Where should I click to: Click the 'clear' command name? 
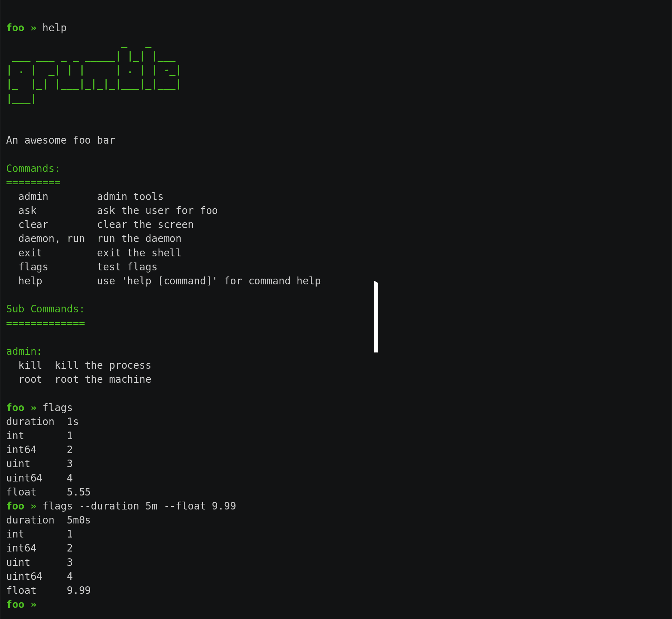coord(33,224)
